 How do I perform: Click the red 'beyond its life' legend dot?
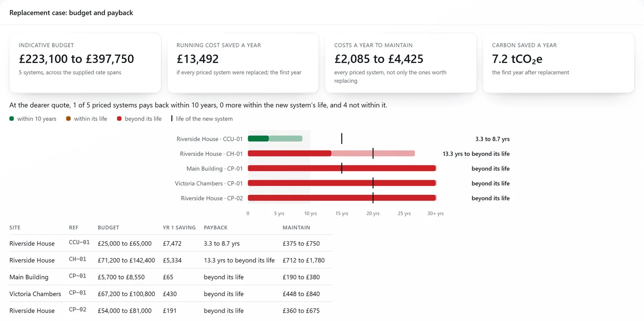[119, 119]
